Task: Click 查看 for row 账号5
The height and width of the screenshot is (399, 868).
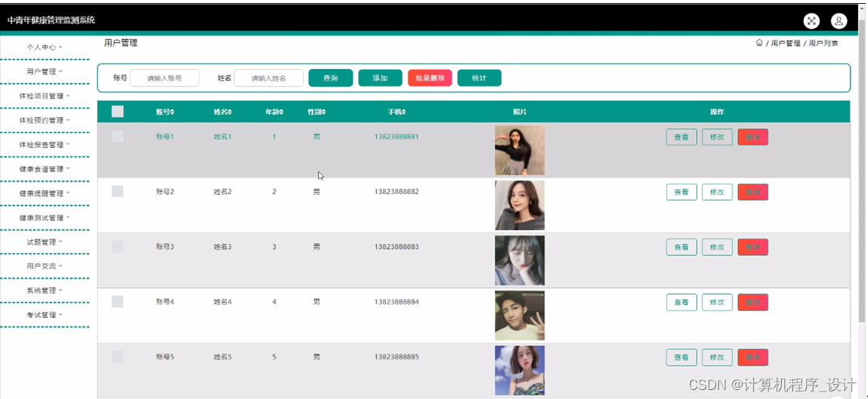Action: click(681, 357)
